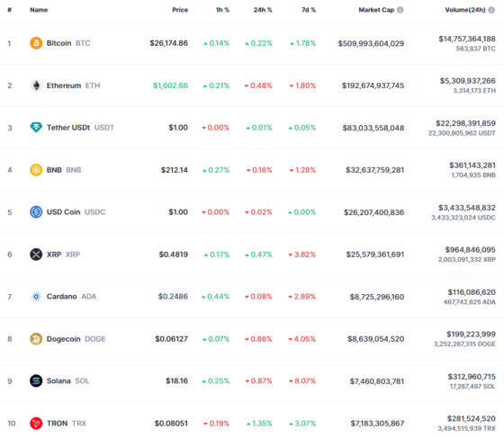Click the Bitcoin orange logo icon

(36, 43)
